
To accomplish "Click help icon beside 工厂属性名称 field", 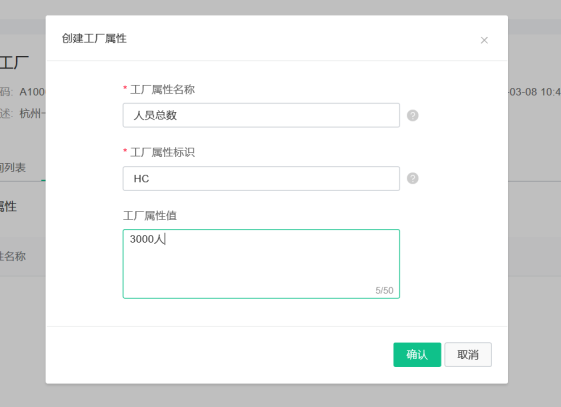I will point(413,115).
